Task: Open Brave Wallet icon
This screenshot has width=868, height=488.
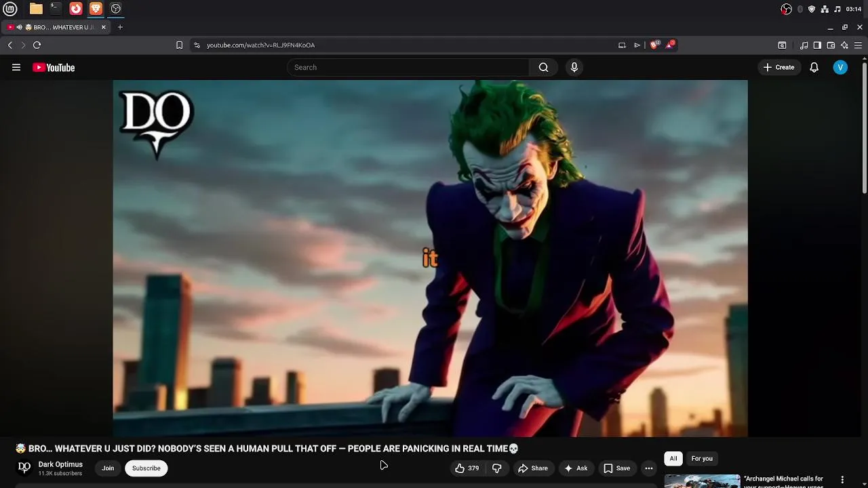Action: point(831,45)
